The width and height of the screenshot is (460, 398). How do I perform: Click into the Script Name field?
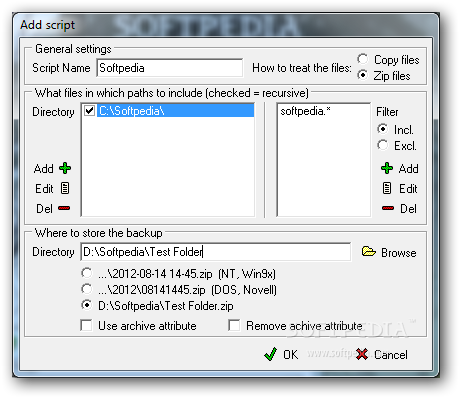coord(170,68)
